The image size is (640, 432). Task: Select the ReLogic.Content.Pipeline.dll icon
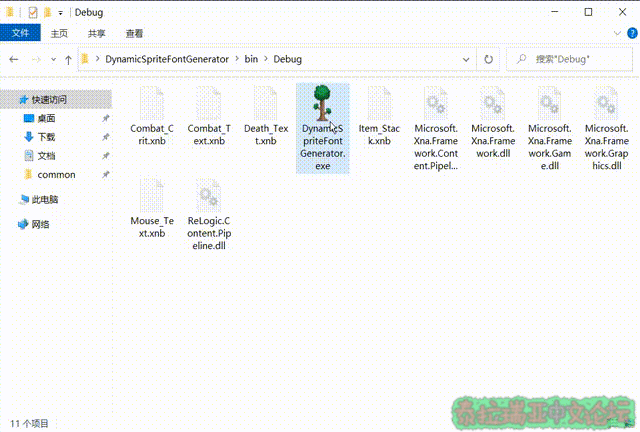coord(209,196)
